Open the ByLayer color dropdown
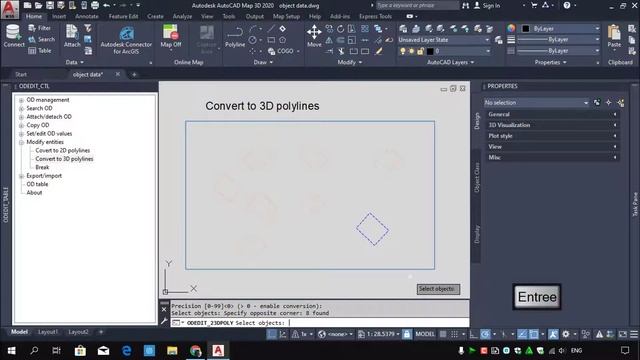 click(560, 29)
